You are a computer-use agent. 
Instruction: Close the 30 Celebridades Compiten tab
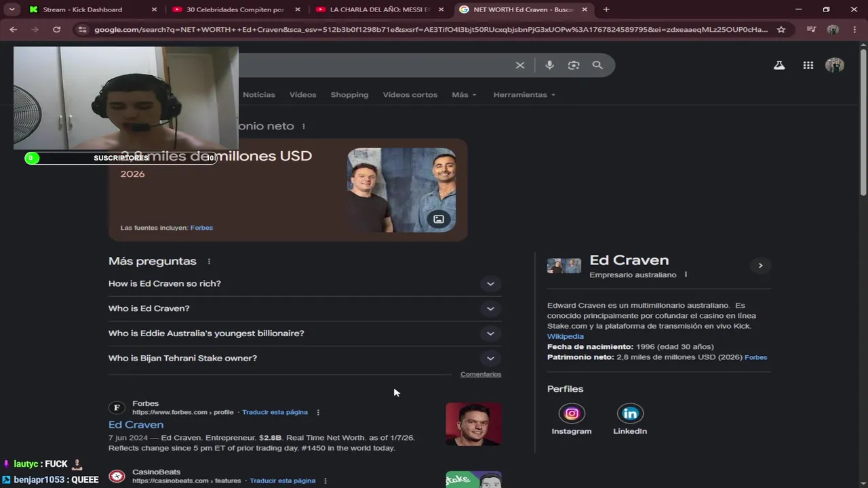[298, 9]
